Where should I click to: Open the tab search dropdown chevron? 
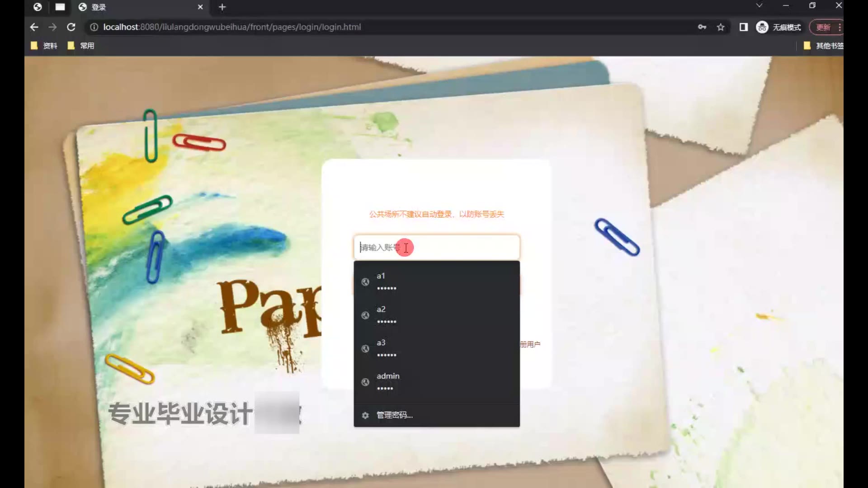(759, 5)
